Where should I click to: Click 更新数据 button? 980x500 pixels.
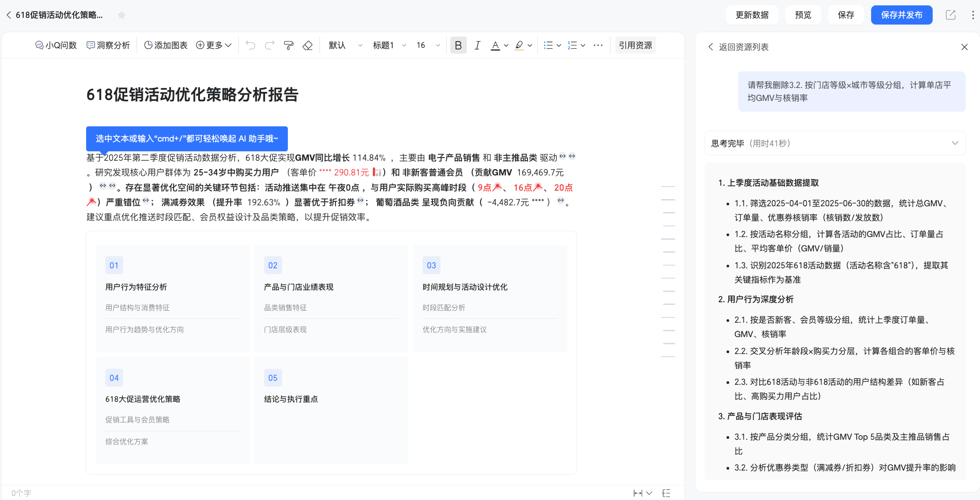point(752,15)
